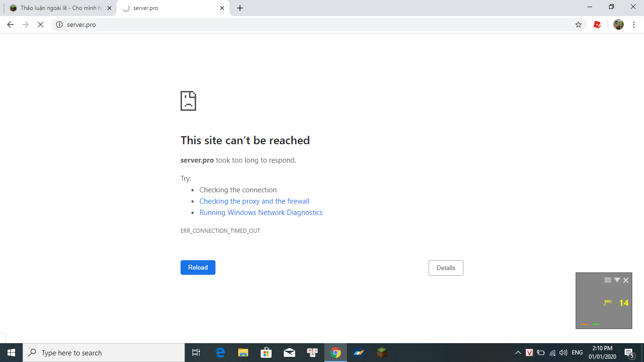
Task: Click 'Checking the connection' suggestion text
Action: click(238, 190)
